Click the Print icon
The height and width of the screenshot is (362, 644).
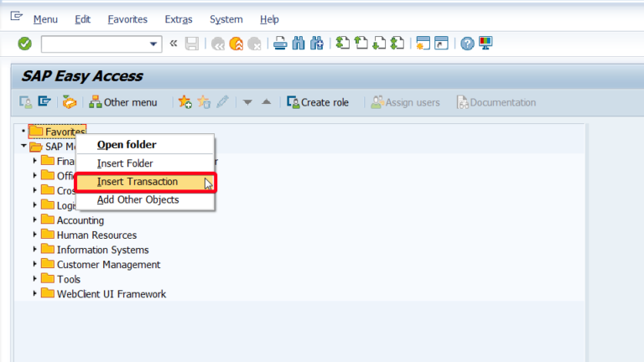coord(280,43)
